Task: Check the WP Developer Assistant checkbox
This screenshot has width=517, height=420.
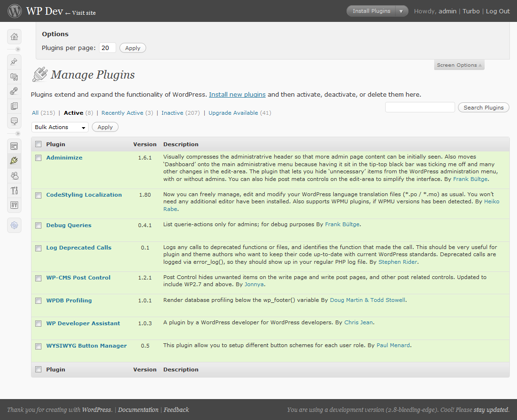Action: point(39,323)
